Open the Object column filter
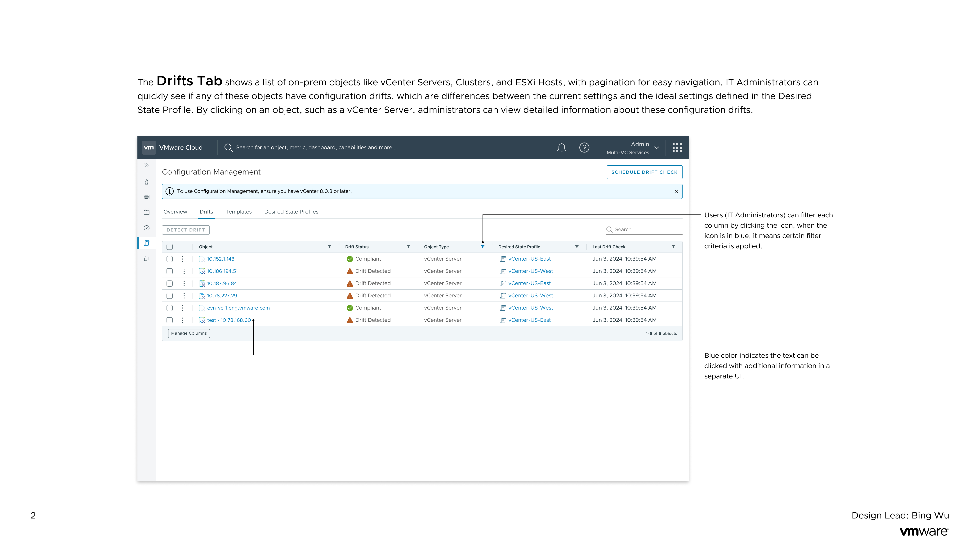The image size is (980, 551). coord(329,247)
